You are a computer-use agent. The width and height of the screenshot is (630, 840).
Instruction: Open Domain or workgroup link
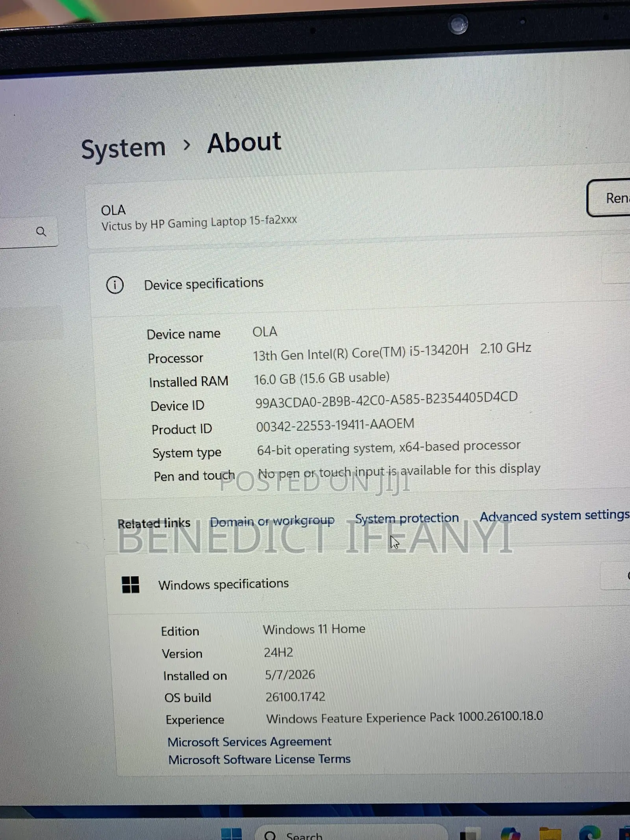272,521
